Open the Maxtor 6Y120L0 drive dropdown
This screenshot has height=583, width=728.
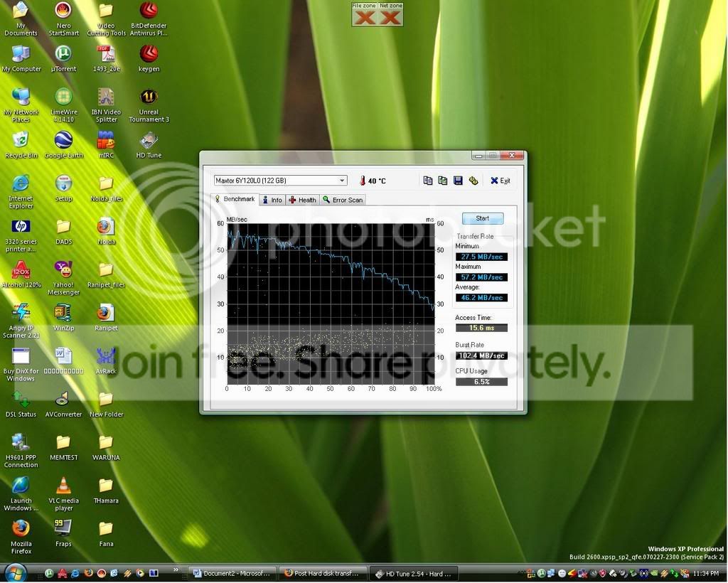click(x=280, y=181)
